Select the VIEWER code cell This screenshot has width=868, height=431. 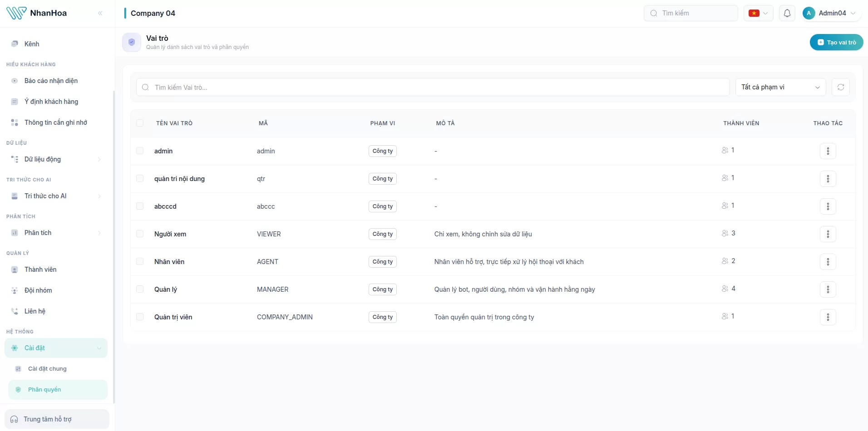coord(269,234)
